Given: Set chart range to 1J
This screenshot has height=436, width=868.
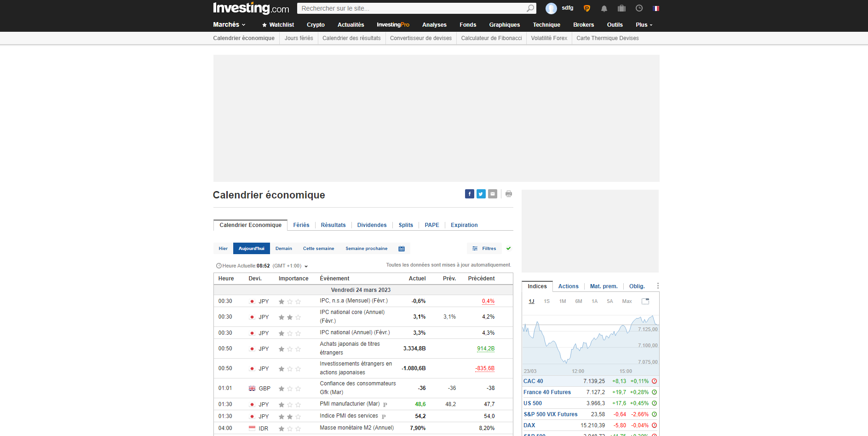Looking at the screenshot, I should [x=531, y=302].
